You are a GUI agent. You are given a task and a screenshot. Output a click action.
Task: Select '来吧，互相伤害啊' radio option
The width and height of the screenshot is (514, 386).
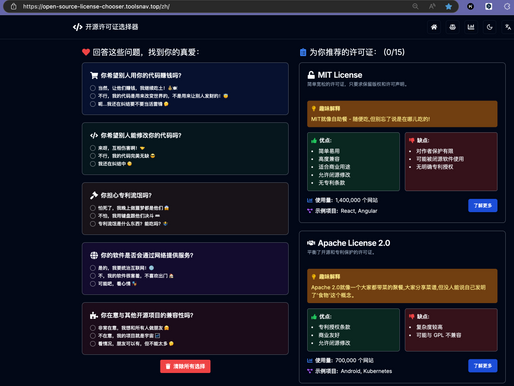(93, 148)
